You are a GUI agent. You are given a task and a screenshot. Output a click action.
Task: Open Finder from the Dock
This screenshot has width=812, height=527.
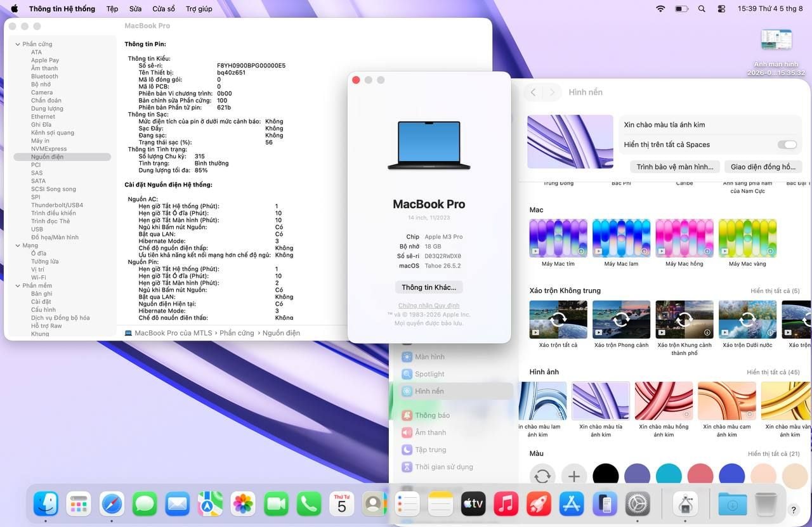[x=46, y=504]
